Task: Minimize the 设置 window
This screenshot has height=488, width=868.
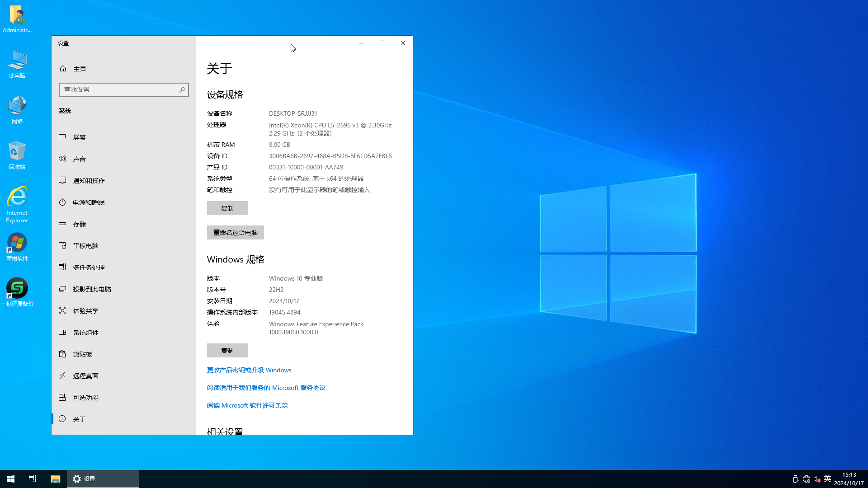Action: point(361,43)
